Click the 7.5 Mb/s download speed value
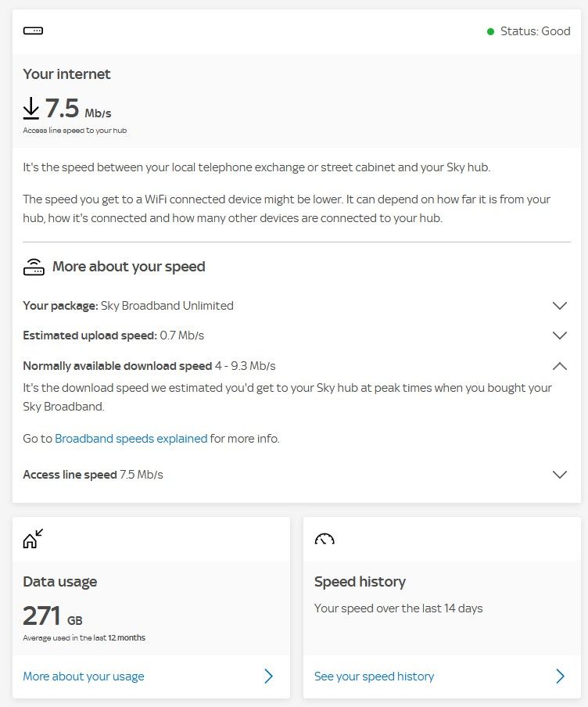 77,109
